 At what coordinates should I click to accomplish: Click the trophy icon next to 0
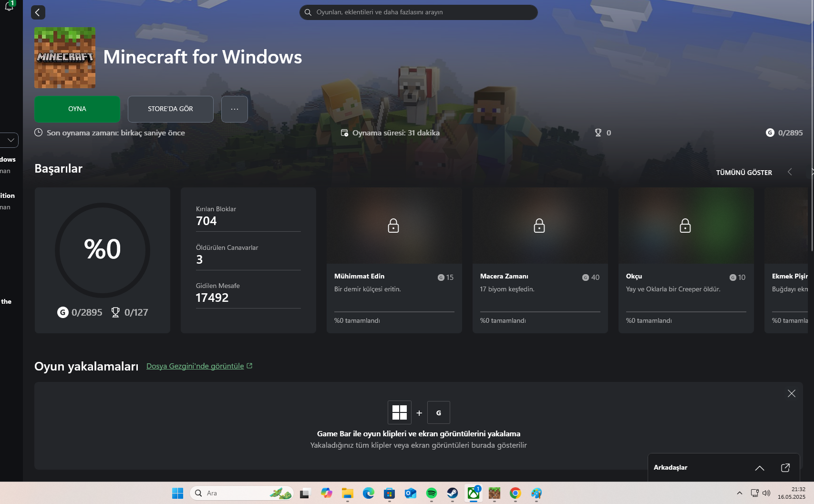coord(598,133)
